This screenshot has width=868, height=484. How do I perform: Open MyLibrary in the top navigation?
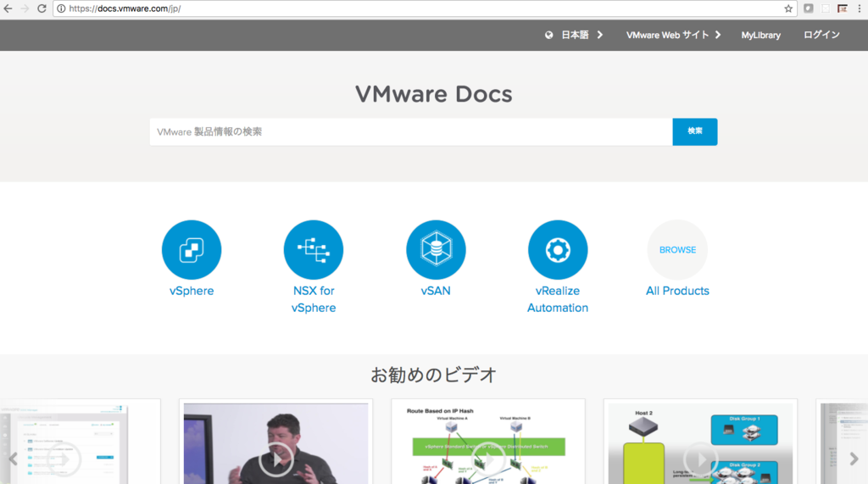pyautogui.click(x=760, y=35)
